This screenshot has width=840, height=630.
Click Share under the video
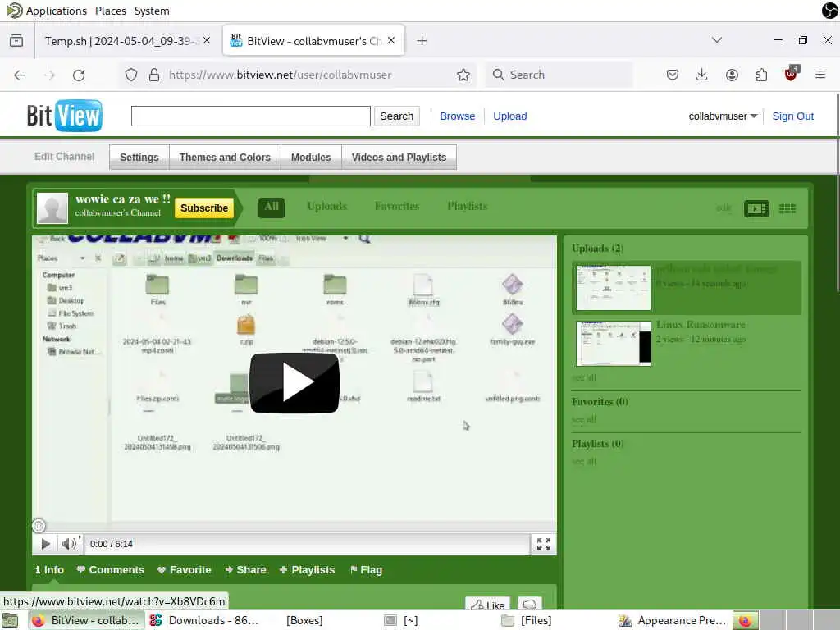245,570
